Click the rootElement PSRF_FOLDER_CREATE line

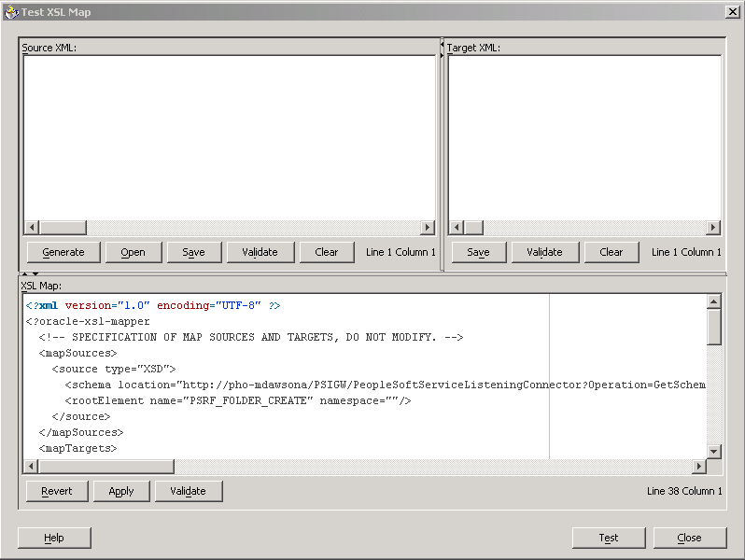(237, 401)
